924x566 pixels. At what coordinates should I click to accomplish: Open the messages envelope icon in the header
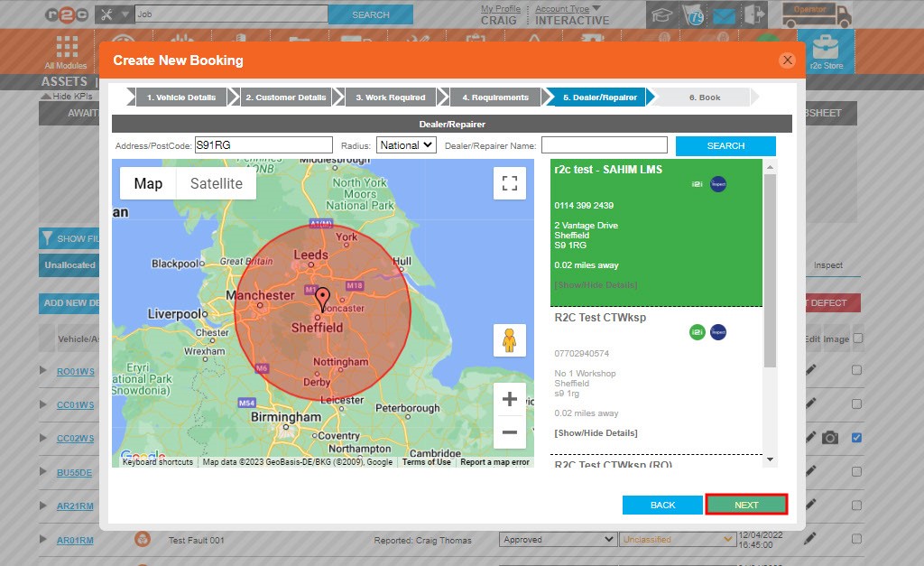723,15
